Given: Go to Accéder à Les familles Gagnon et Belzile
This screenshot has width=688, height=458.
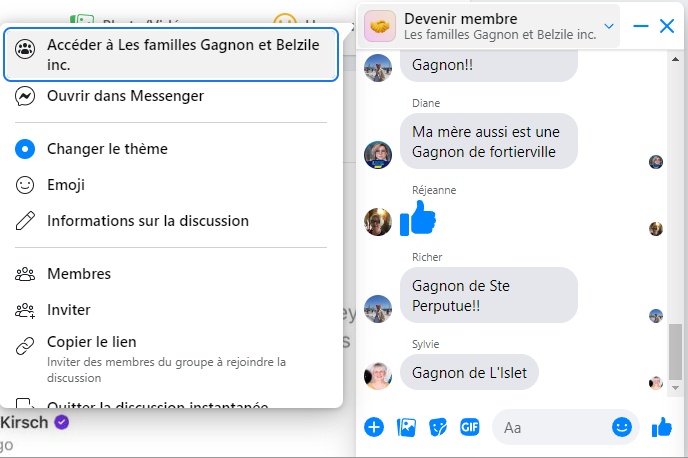Looking at the screenshot, I should click(171, 55).
